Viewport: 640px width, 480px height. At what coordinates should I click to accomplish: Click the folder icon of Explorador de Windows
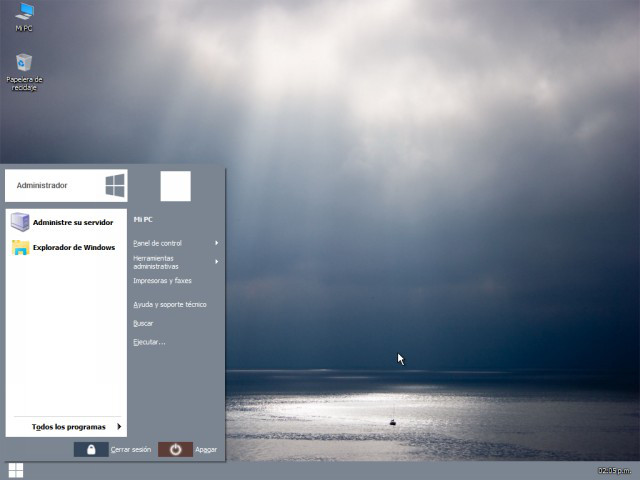click(x=20, y=247)
